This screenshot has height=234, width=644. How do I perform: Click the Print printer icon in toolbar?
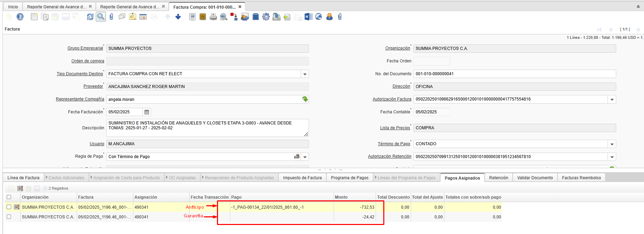coord(213,17)
